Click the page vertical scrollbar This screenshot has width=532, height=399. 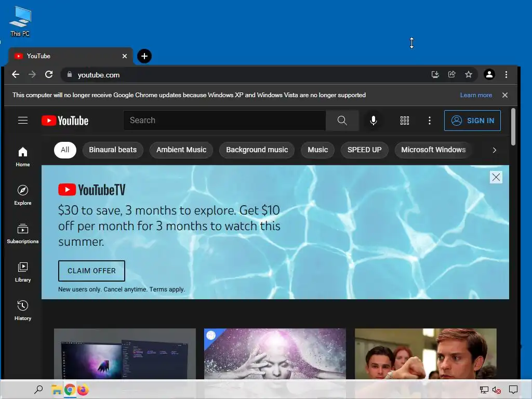[x=513, y=127]
